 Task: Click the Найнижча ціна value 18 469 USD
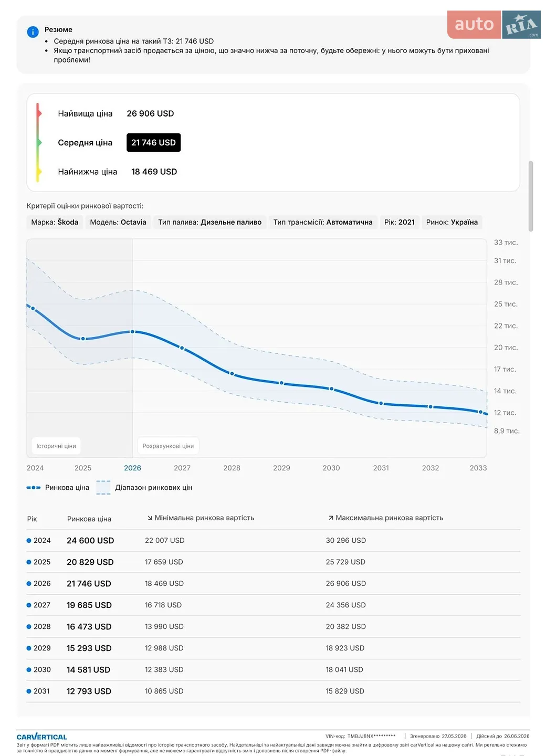tap(154, 172)
